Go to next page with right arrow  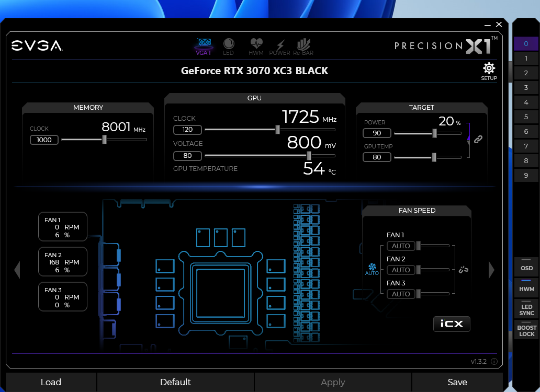[x=491, y=270]
